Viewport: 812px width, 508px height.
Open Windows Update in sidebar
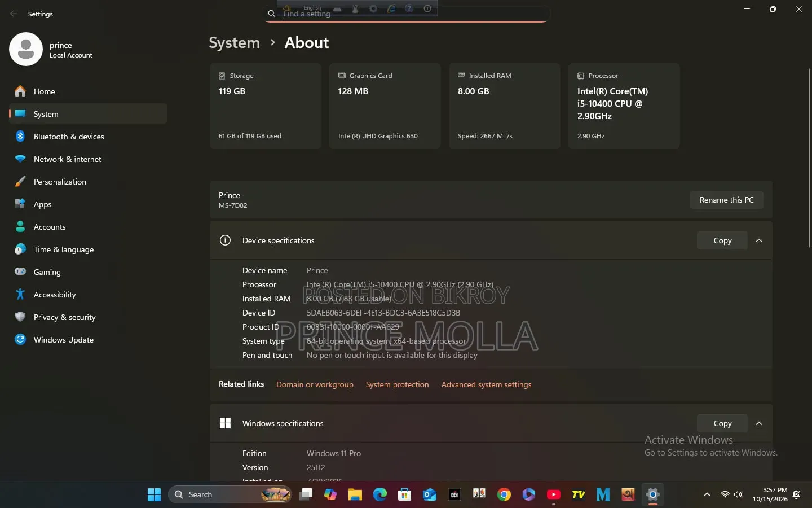[88, 340]
